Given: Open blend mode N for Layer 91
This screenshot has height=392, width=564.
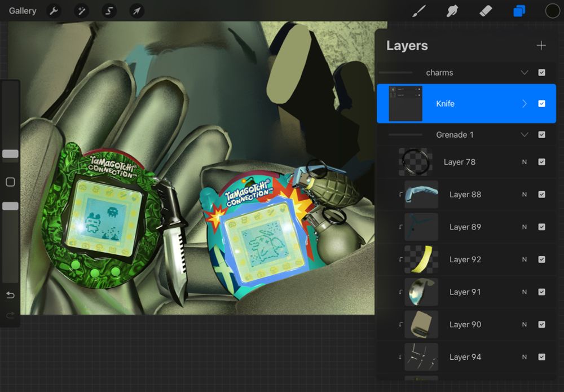Looking at the screenshot, I should [525, 292].
